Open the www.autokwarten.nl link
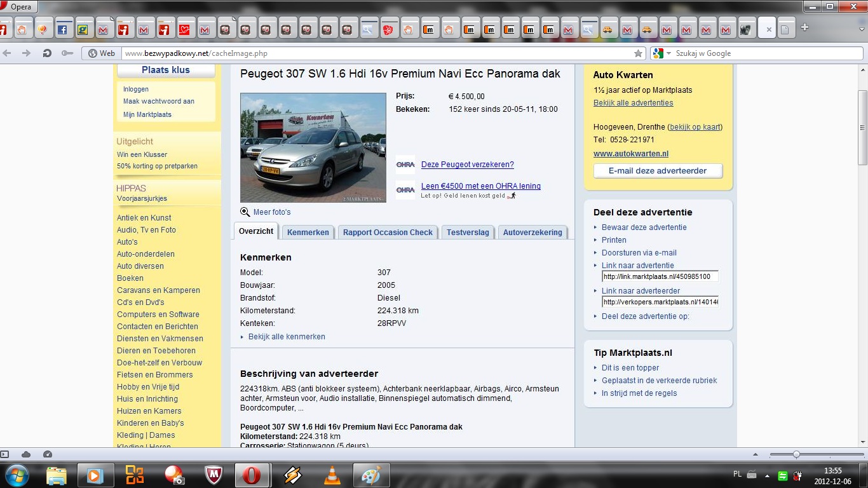868x488 pixels. (631, 154)
